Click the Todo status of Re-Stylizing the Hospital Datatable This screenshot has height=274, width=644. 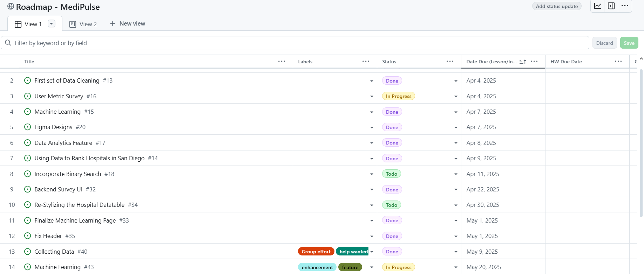click(392, 205)
